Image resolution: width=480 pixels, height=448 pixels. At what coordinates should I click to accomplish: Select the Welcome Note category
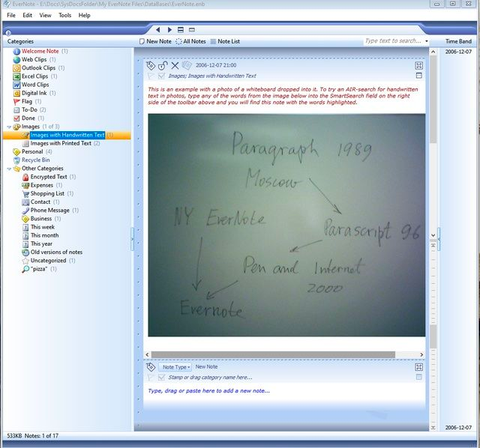[x=40, y=51]
